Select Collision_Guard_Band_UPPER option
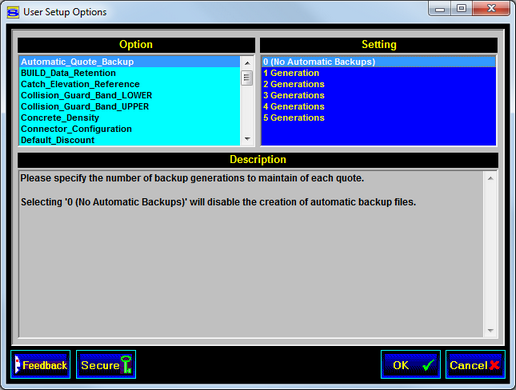This screenshot has width=516, height=390. click(x=130, y=107)
